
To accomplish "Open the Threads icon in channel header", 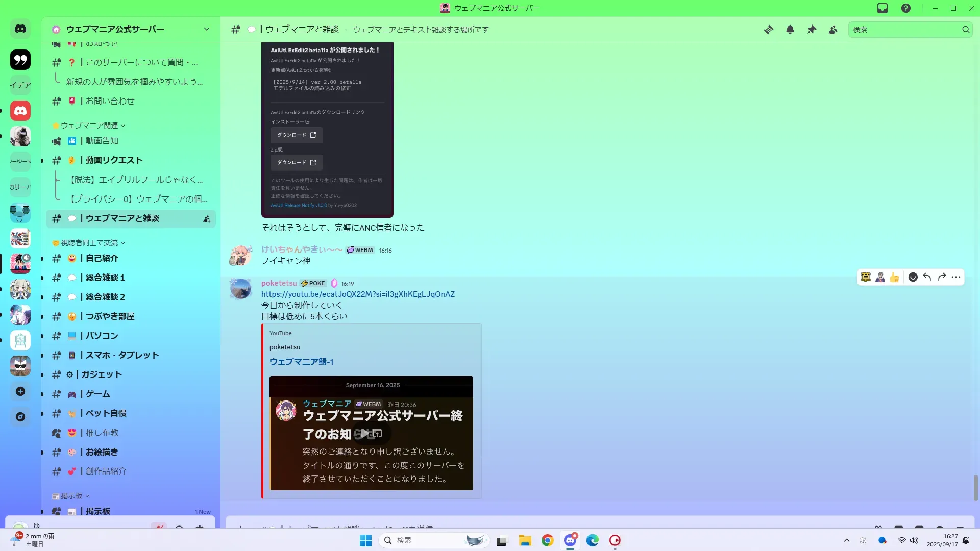I will (768, 30).
